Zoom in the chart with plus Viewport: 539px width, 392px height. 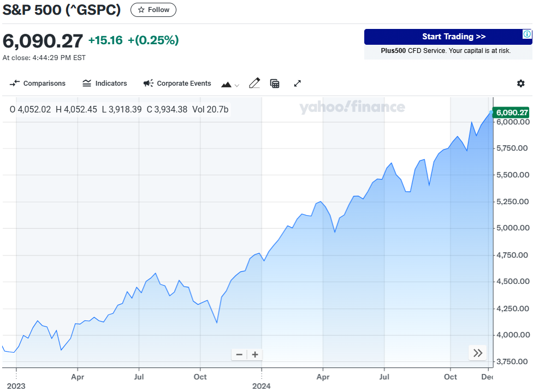click(254, 354)
